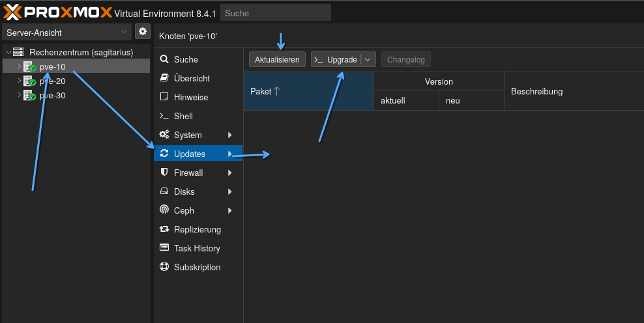The height and width of the screenshot is (323, 644).
Task: Click the Suche search field in header
Action: pyautogui.click(x=276, y=13)
